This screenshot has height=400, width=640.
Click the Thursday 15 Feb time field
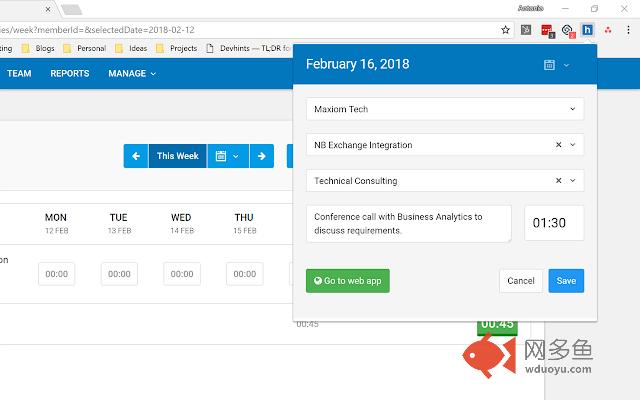tap(245, 274)
